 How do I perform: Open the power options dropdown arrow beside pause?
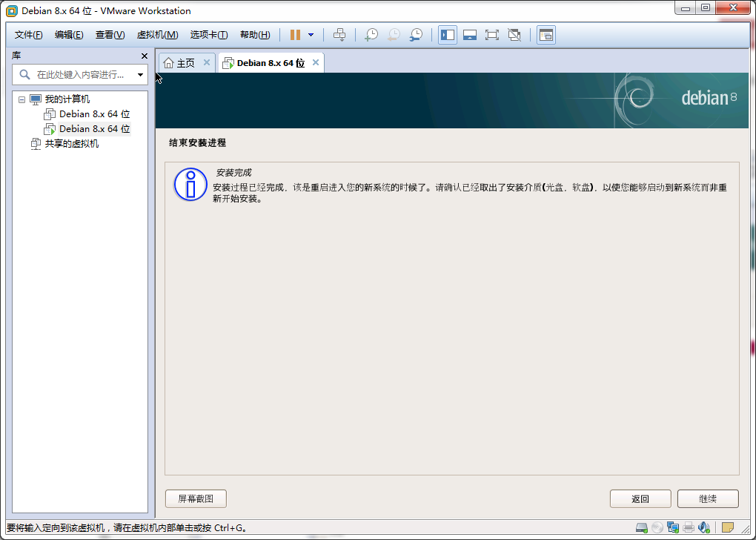coord(311,35)
